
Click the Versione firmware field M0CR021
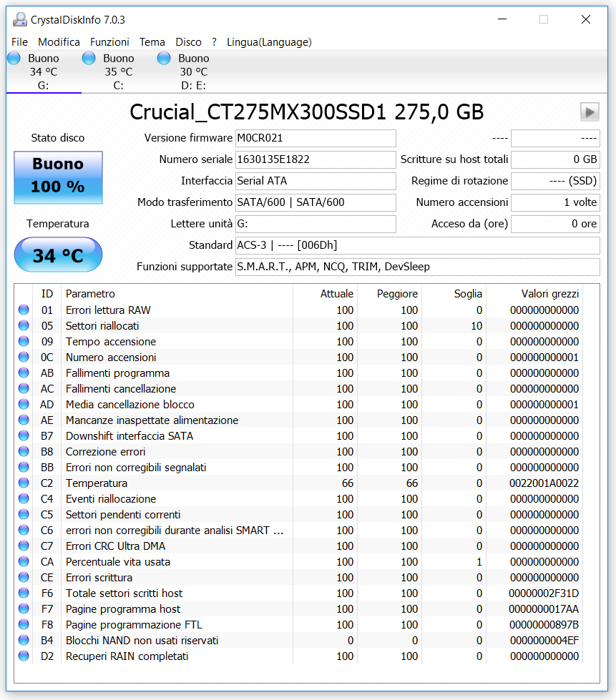(x=316, y=139)
